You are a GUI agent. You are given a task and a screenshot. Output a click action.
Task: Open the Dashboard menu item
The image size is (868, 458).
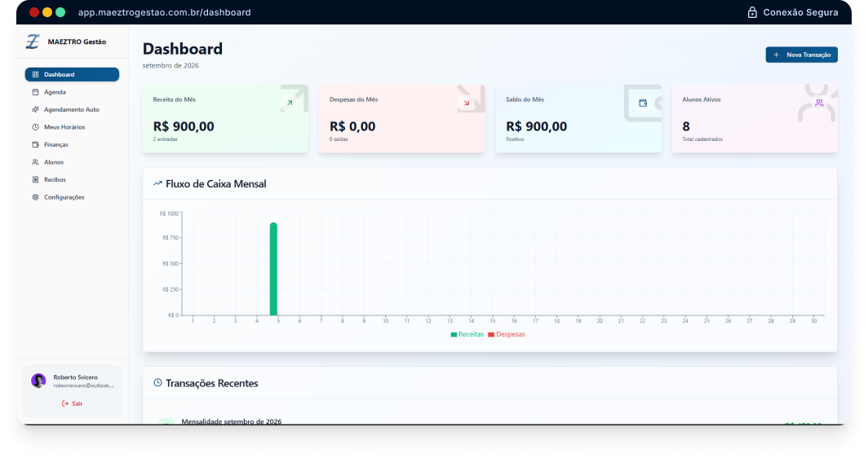pyautogui.click(x=72, y=75)
